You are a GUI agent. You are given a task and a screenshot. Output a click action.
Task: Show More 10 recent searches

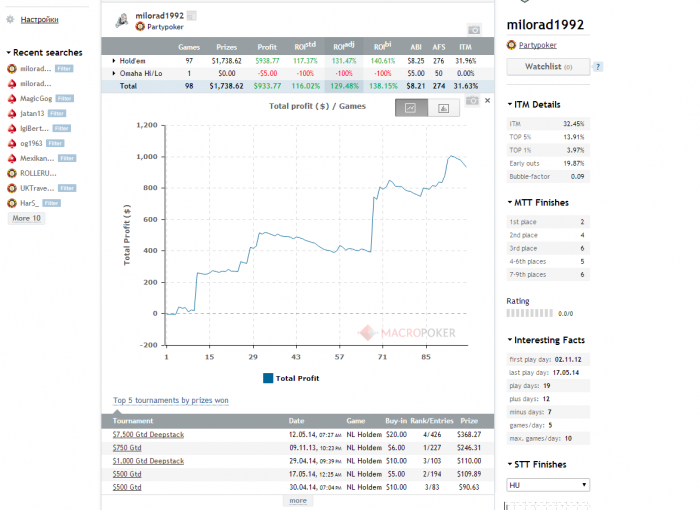point(26,218)
